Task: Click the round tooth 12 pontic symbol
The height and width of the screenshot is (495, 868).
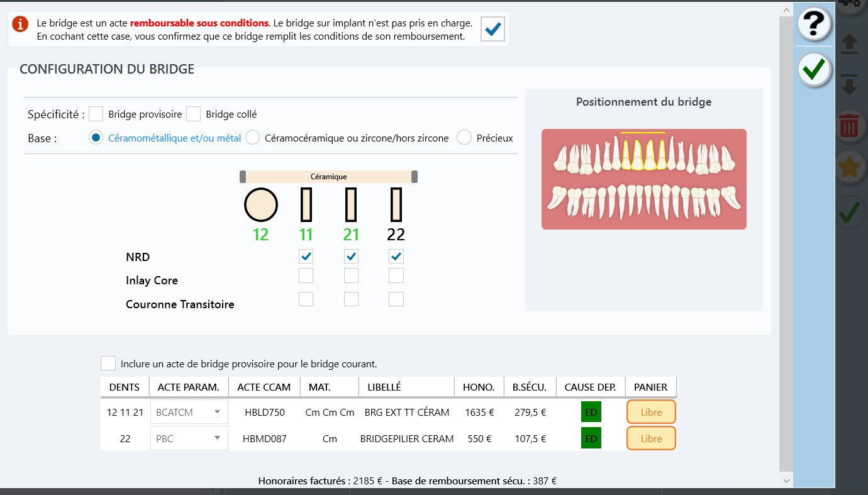Action: click(261, 205)
